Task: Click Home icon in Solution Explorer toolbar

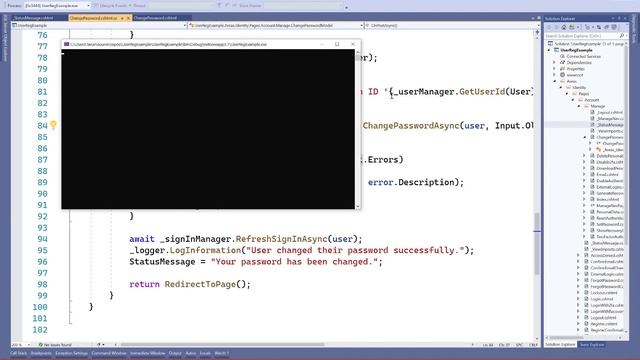Action: point(564,27)
